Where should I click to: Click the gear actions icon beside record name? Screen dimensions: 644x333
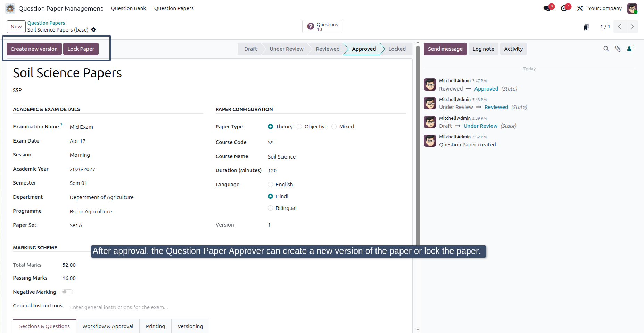[93, 30]
